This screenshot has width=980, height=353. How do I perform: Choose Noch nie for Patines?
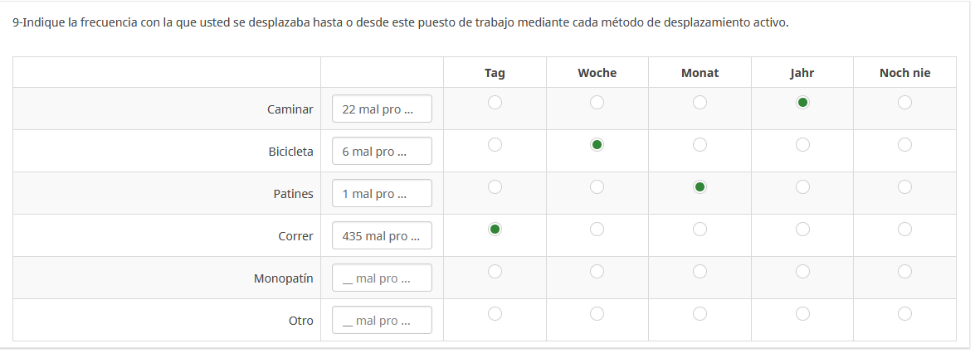904,187
